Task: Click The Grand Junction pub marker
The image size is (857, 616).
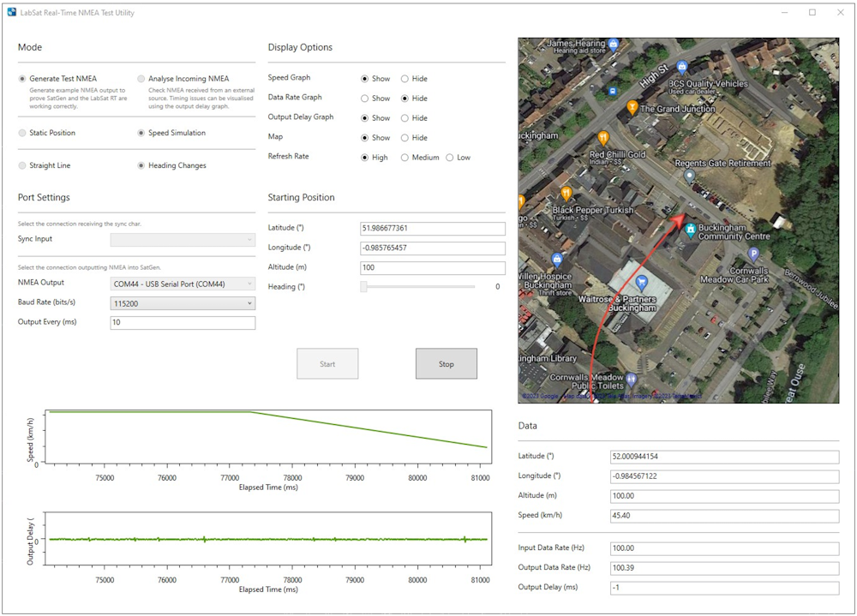Action: pyautogui.click(x=632, y=106)
